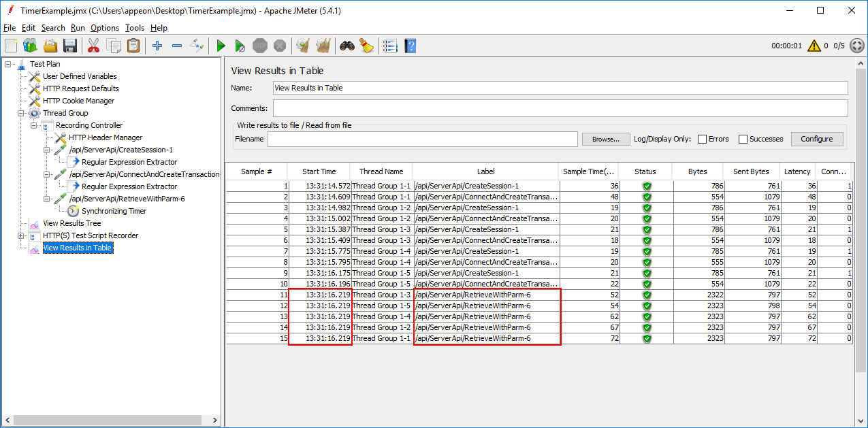The height and width of the screenshot is (428, 868).
Task: Save the test plan with floppy icon
Action: [x=69, y=46]
